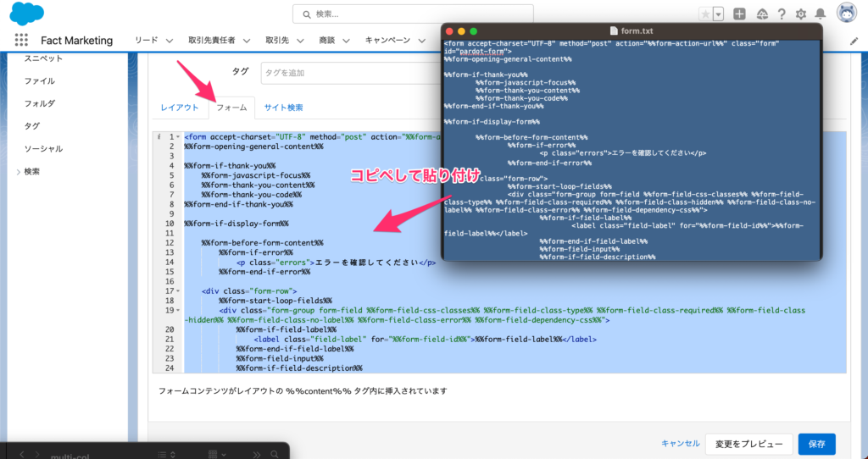Open the Trailhead guidance icon

(761, 14)
